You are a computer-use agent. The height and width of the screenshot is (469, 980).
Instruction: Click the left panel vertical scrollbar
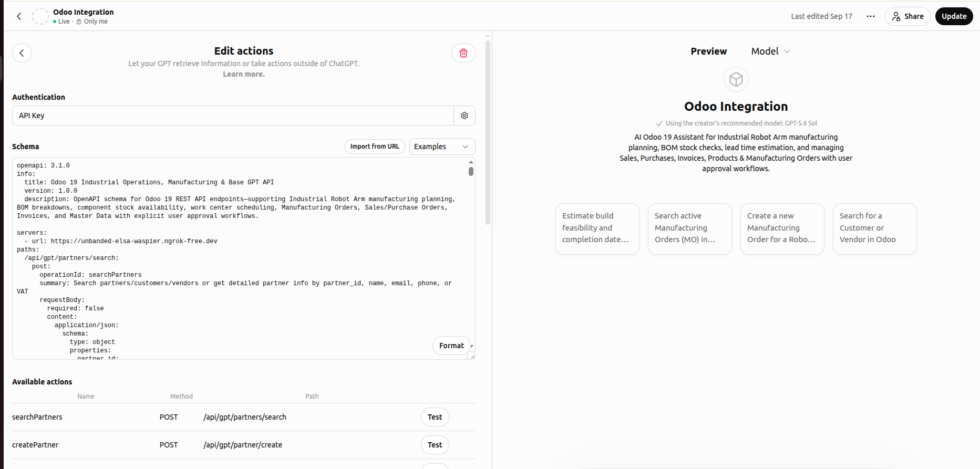tap(488, 133)
